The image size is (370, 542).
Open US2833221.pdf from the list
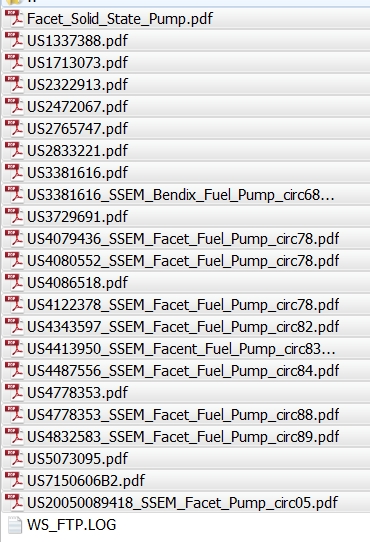pos(186,150)
